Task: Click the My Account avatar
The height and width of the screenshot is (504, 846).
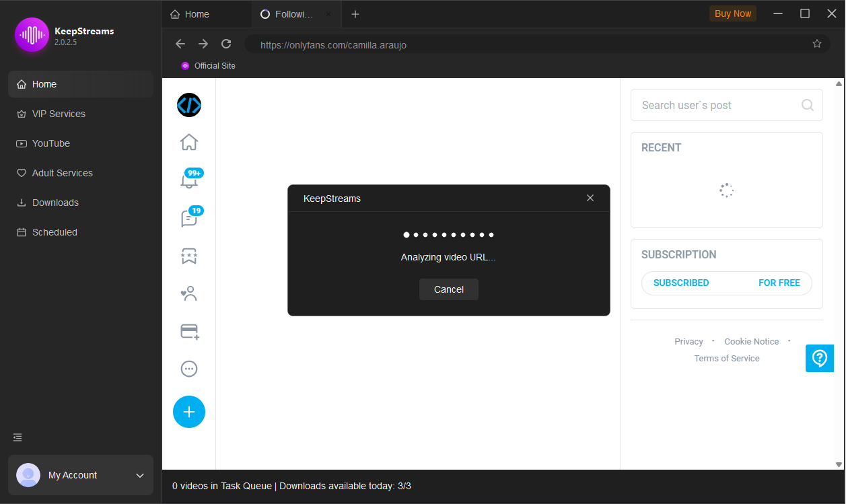Action: pyautogui.click(x=28, y=475)
